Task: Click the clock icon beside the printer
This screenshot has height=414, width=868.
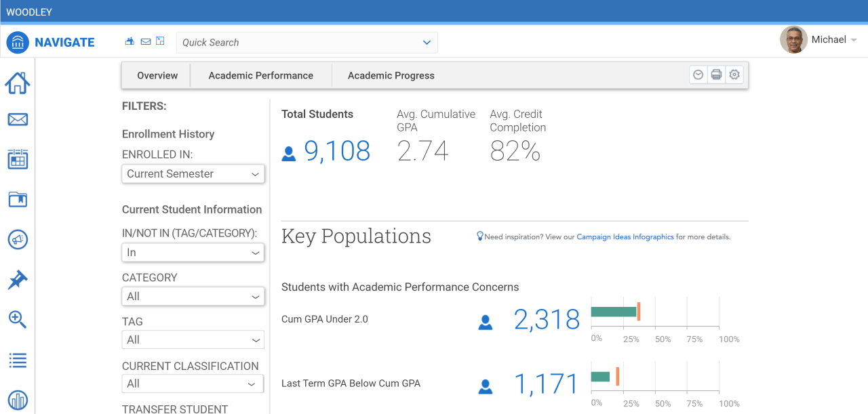Action: (x=698, y=75)
